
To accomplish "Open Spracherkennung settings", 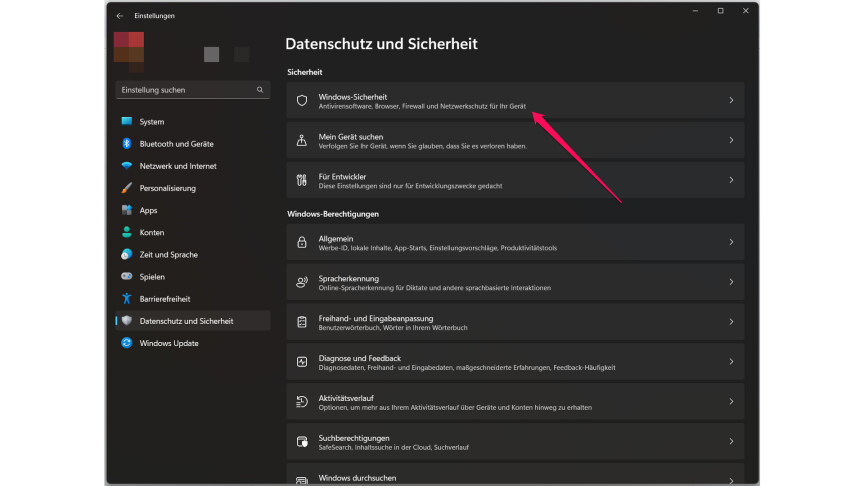I will pos(515,282).
